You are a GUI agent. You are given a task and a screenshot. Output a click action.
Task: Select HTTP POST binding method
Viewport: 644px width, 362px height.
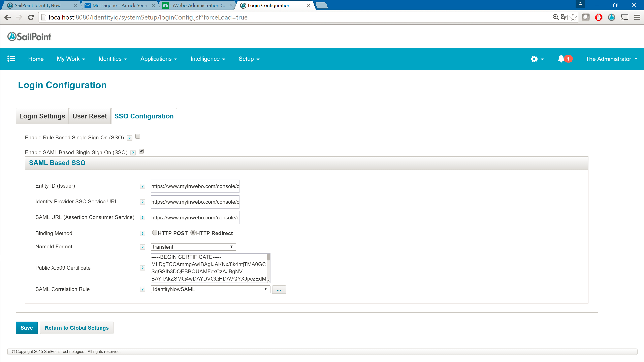[x=155, y=233]
